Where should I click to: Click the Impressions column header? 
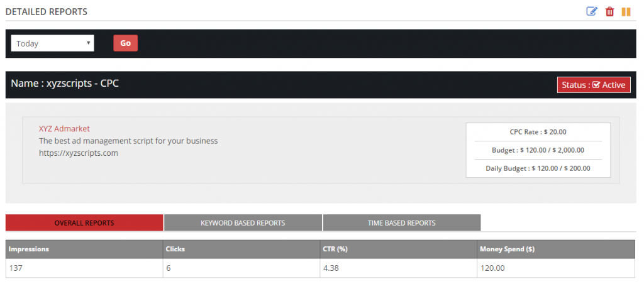coord(84,249)
